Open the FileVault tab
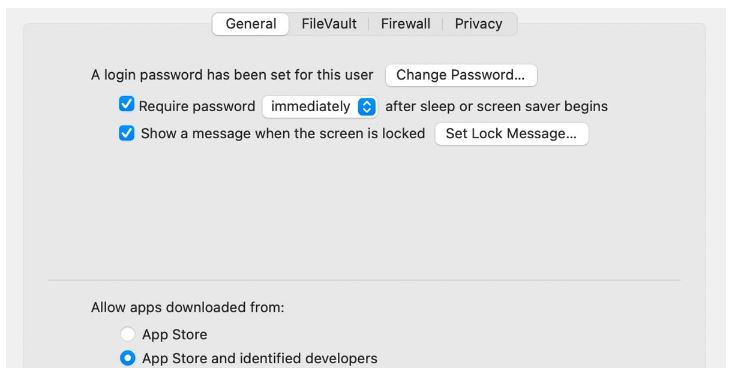This screenshot has width=737, height=376. [329, 24]
